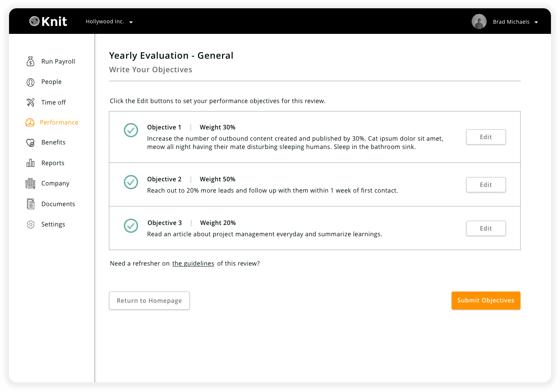Click the Performance gauge icon
560x392 pixels.
click(30, 122)
